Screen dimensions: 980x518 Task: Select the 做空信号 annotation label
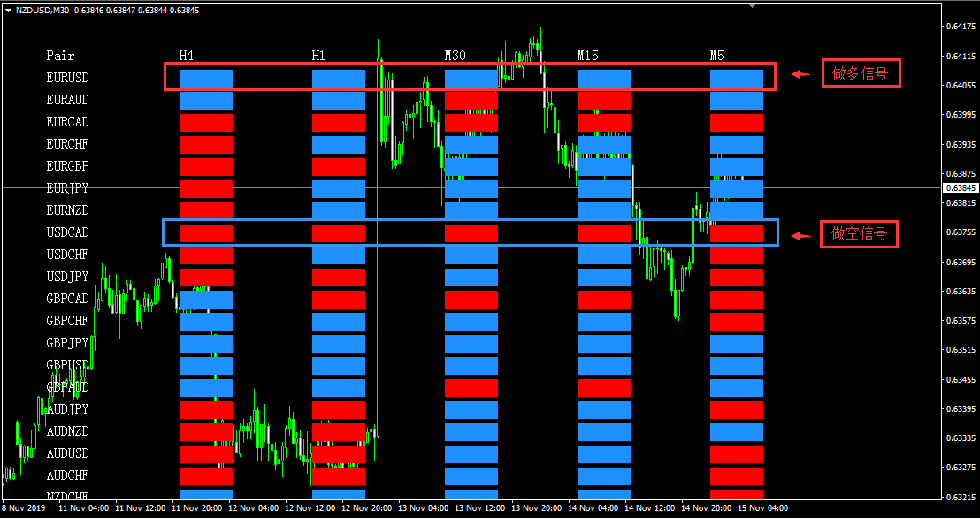click(859, 234)
